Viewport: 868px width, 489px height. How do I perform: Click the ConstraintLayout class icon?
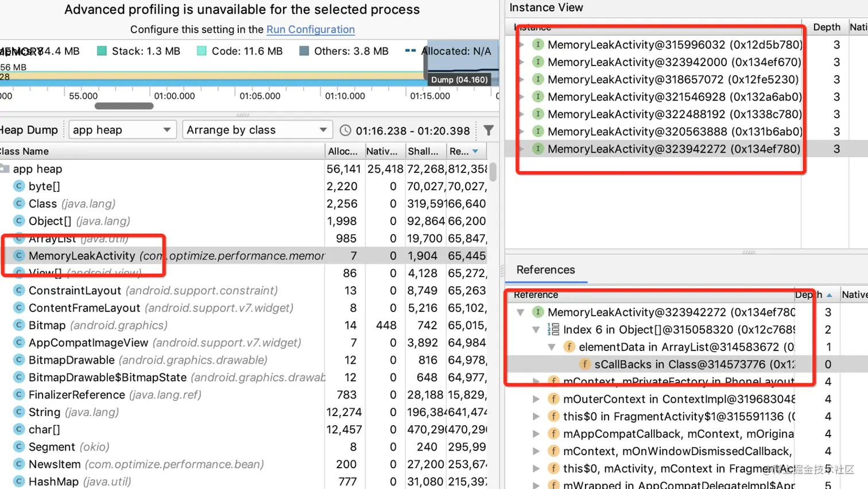(x=19, y=290)
